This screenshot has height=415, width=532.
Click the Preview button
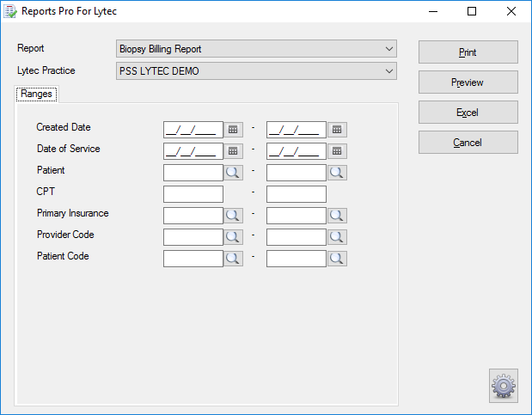coord(468,82)
